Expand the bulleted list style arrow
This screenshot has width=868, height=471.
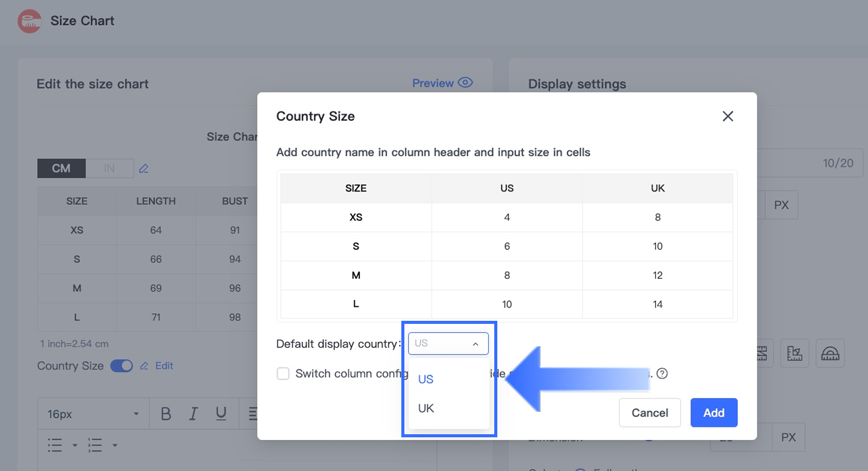pyautogui.click(x=75, y=445)
